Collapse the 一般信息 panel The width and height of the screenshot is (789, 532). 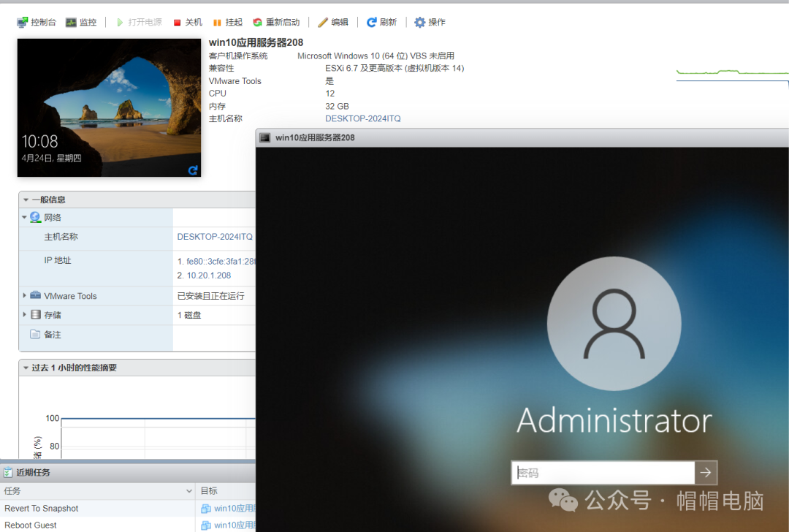click(x=26, y=199)
